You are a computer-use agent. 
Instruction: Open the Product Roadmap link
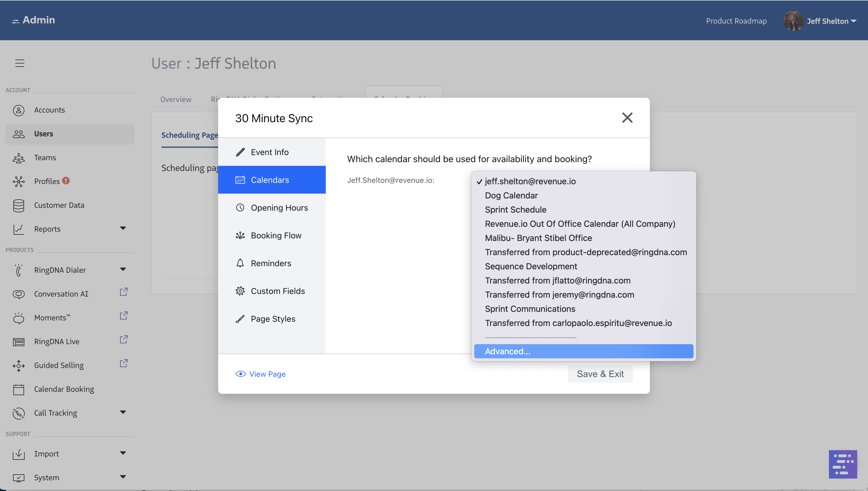tap(736, 21)
